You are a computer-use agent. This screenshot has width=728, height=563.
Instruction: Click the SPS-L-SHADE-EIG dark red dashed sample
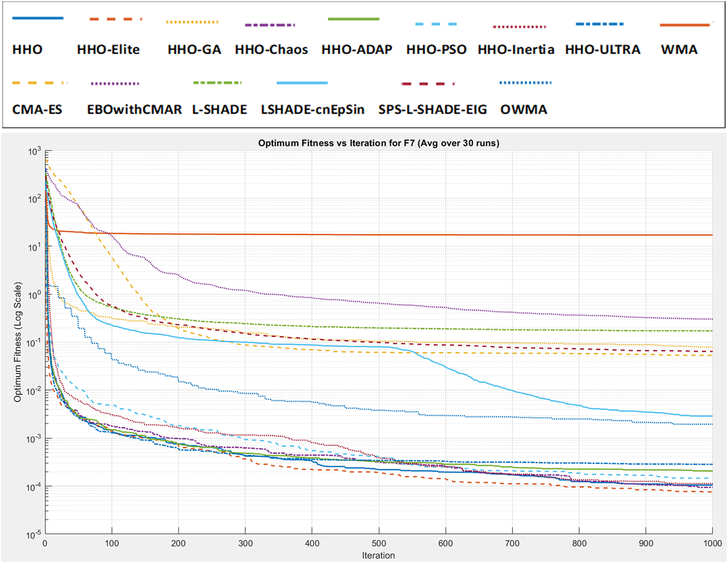(428, 84)
